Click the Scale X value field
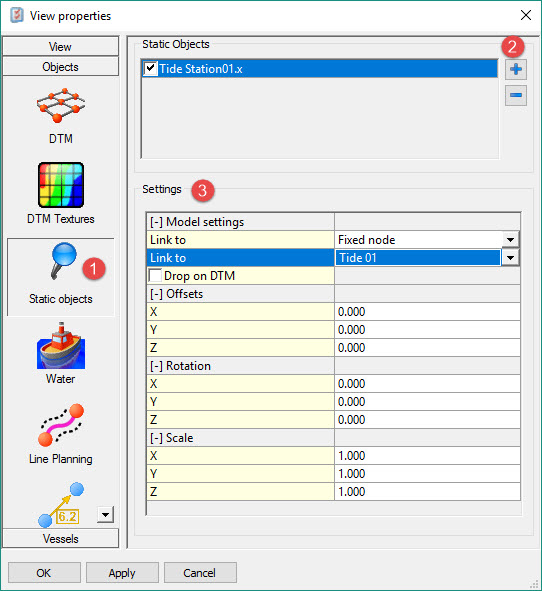This screenshot has height=591, width=542. [x=427, y=456]
